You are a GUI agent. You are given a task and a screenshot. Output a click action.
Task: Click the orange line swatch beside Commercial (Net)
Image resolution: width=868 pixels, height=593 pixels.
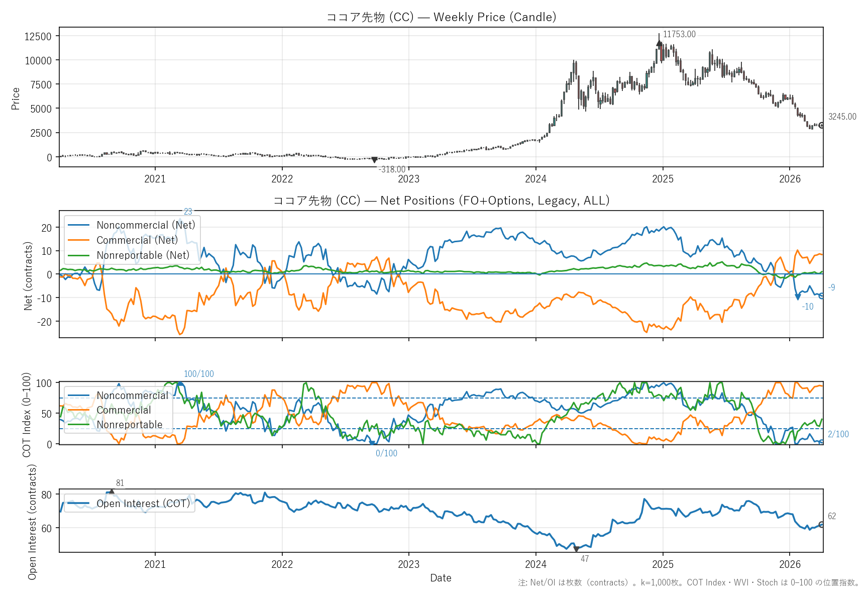[x=78, y=240]
